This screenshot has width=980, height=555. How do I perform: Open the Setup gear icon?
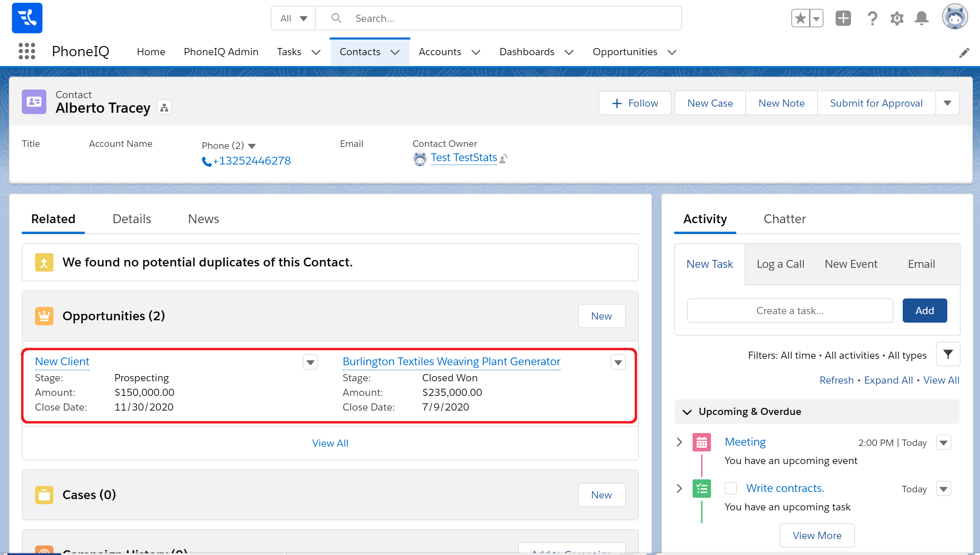[x=897, y=18]
